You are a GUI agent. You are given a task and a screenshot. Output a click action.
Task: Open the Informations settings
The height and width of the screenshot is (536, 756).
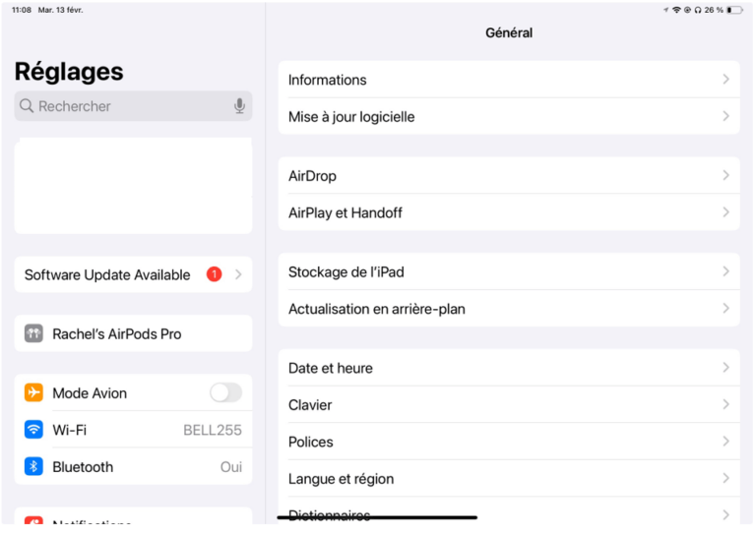click(x=509, y=80)
